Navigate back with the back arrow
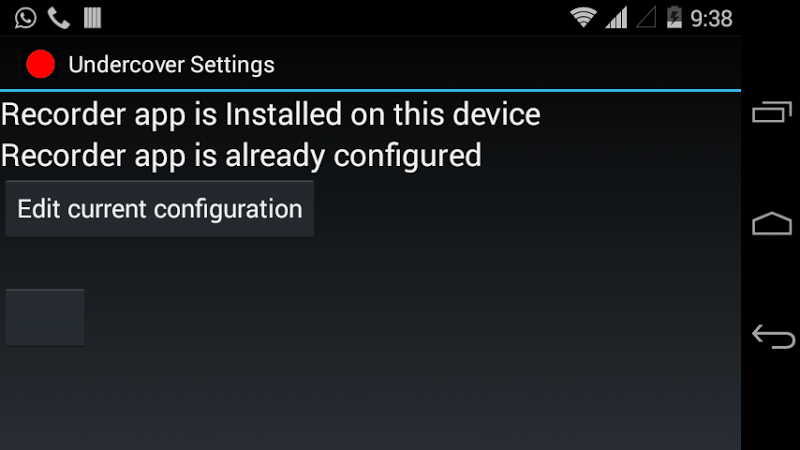800x450 pixels. click(772, 337)
